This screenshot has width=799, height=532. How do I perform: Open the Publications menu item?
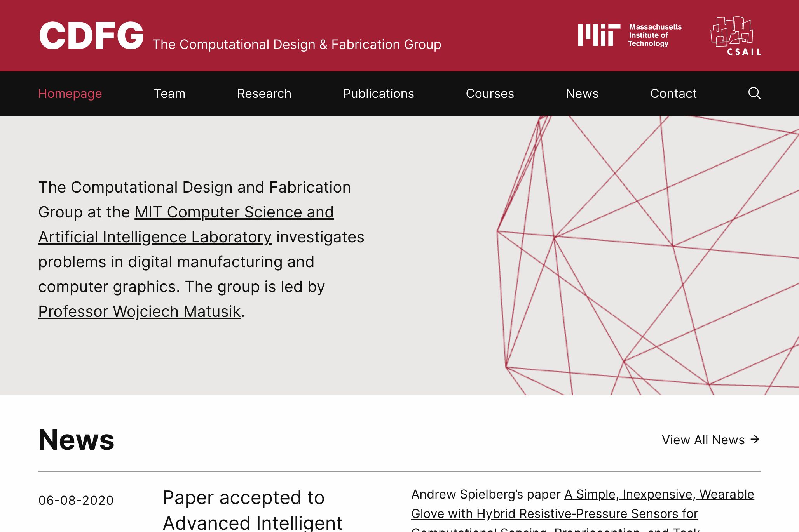[379, 93]
